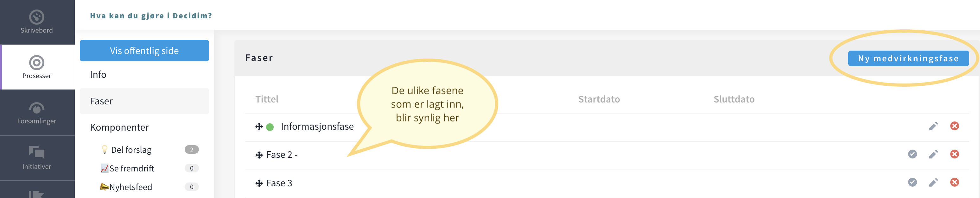Click the megaphone icon beside Nyhetsfeed

pos(104,186)
